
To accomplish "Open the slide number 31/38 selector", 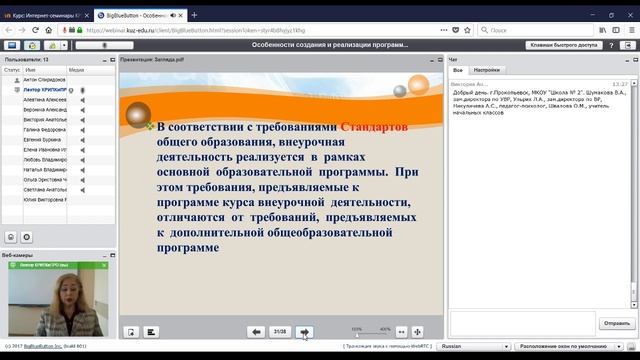I will 280,332.
